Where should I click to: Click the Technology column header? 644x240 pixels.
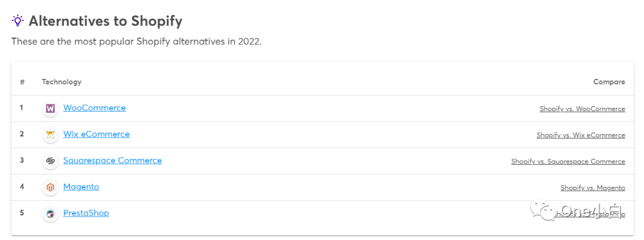coord(61,82)
